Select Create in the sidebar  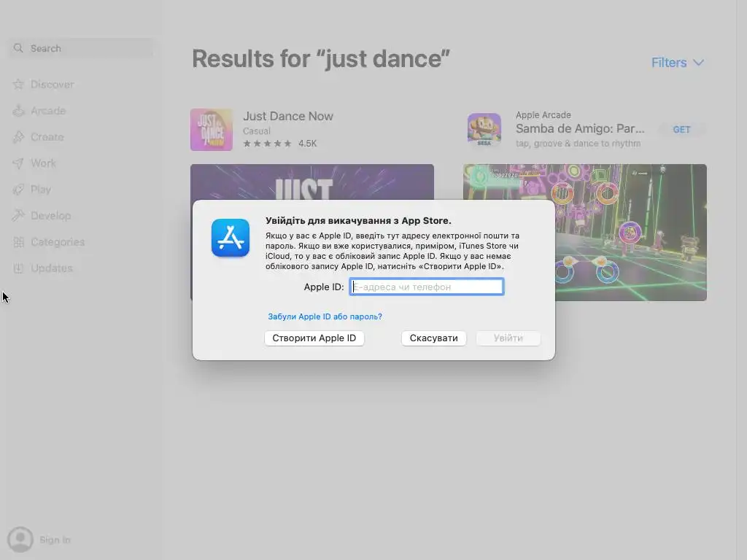pyautogui.click(x=47, y=137)
